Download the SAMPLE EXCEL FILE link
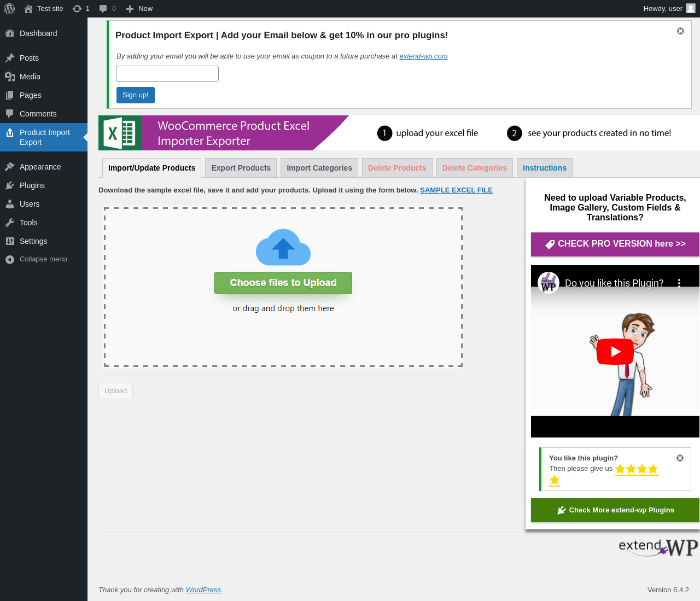The image size is (700, 601). point(456,190)
